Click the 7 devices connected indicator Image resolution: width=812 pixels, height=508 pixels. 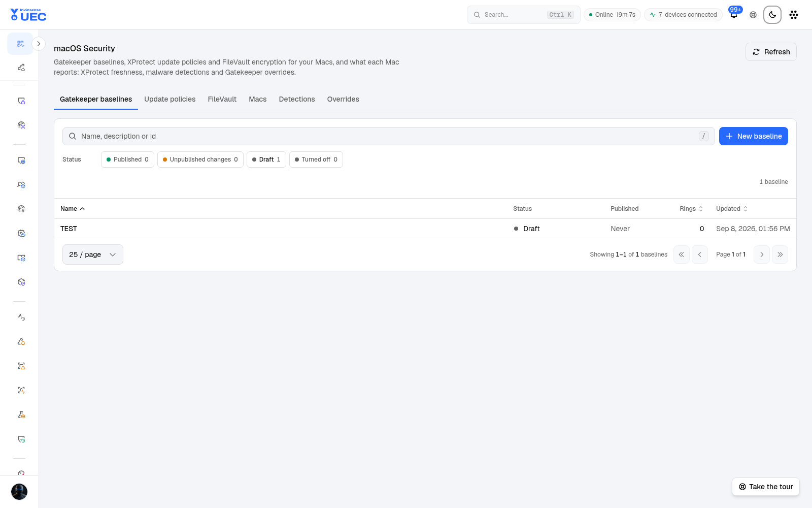pos(683,15)
